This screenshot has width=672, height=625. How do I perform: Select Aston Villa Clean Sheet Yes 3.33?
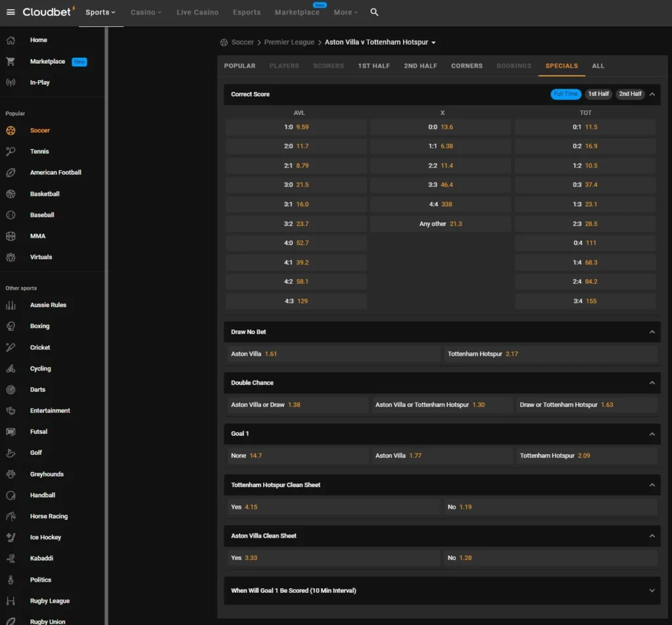(x=333, y=557)
